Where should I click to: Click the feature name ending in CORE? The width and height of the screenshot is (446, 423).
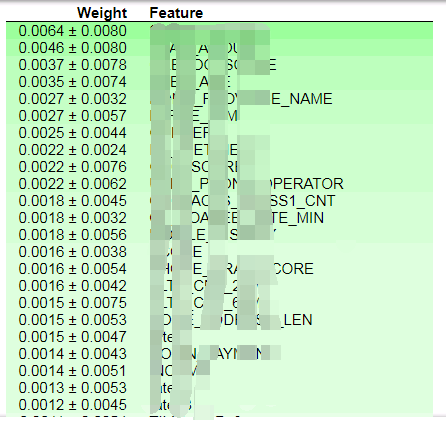click(232, 269)
